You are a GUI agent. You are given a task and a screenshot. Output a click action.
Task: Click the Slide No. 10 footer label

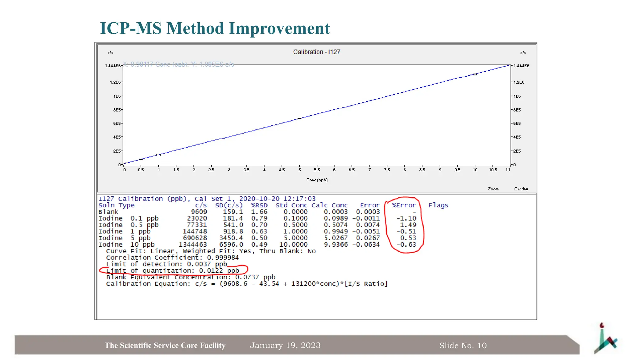[463, 346]
